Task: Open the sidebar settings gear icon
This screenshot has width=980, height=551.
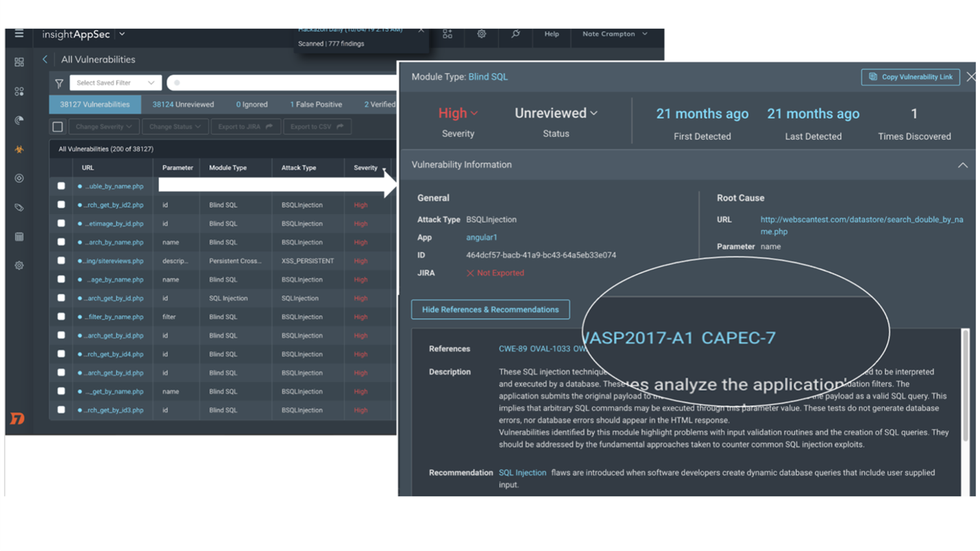Action: pos(19,265)
